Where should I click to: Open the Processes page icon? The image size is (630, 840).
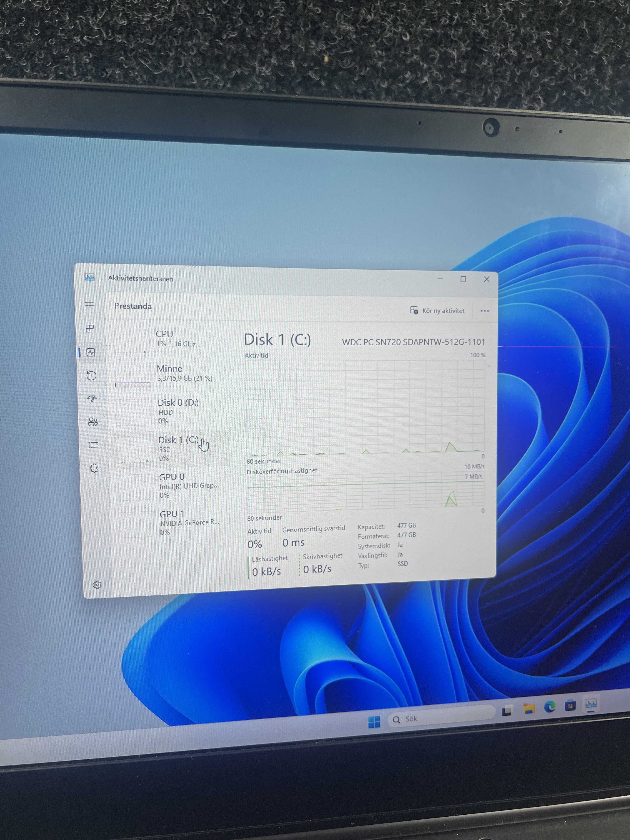90,329
